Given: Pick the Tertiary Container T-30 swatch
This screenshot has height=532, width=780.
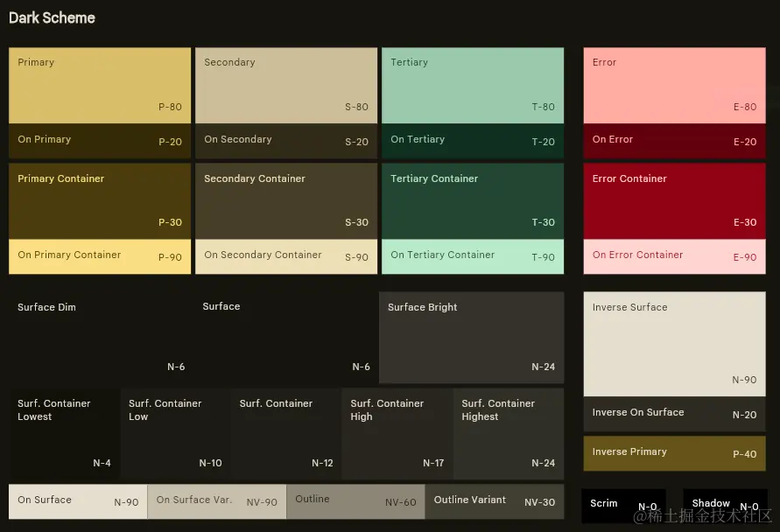Looking at the screenshot, I should point(473,201).
